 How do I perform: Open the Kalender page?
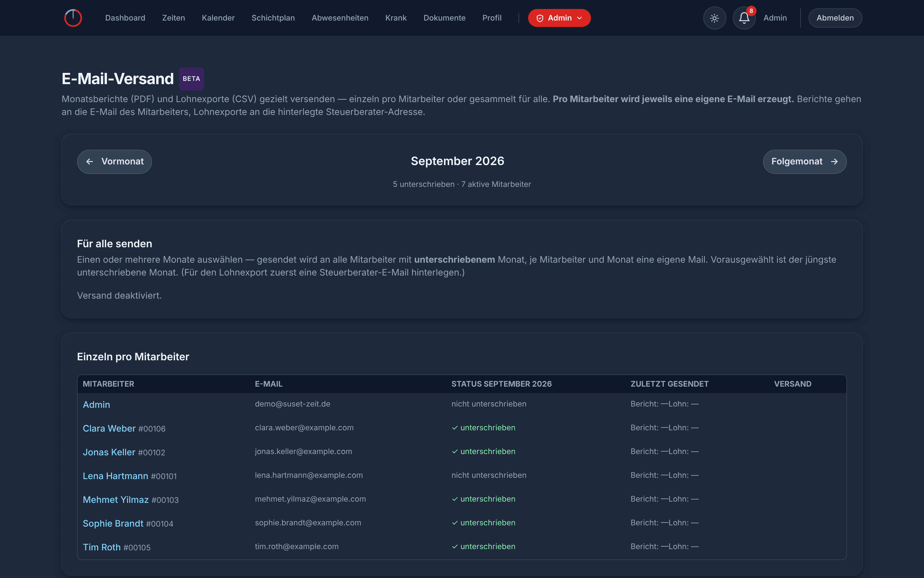pos(218,18)
